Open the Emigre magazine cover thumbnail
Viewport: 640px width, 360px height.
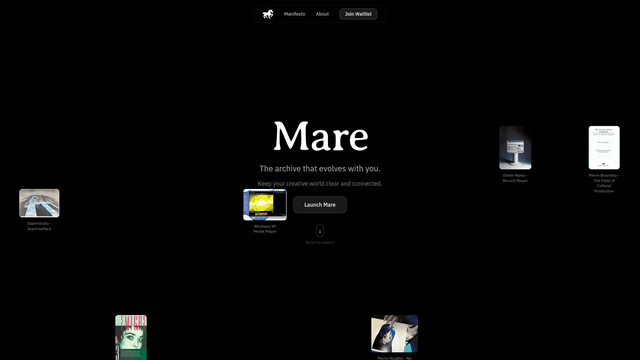[131, 338]
